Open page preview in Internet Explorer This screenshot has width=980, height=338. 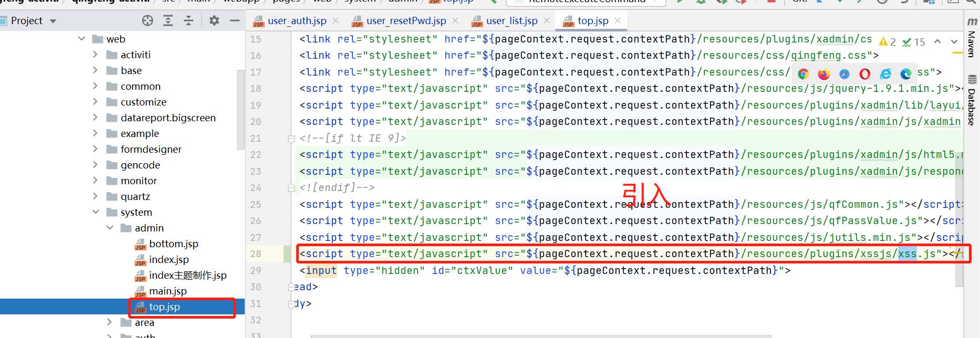coord(885,74)
